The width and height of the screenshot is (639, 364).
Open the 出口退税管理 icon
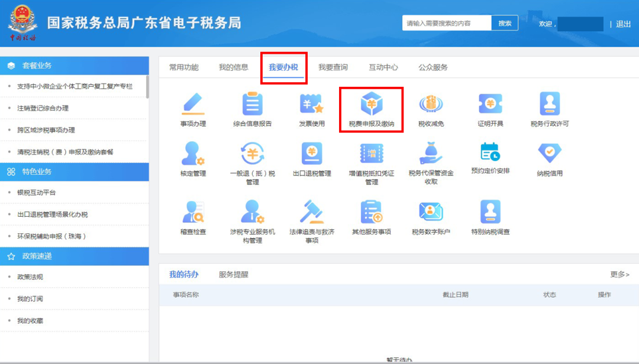(312, 154)
